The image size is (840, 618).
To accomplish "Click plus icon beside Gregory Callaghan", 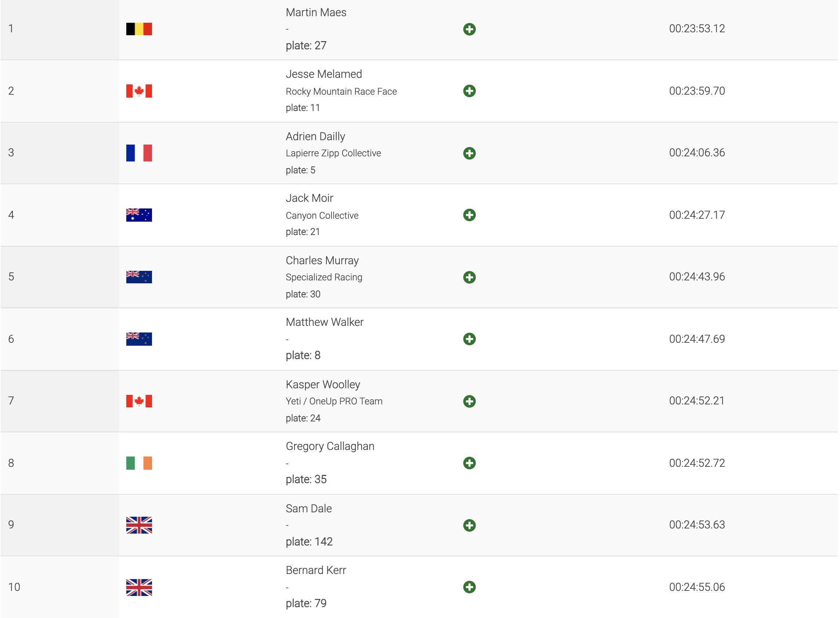I will (469, 463).
